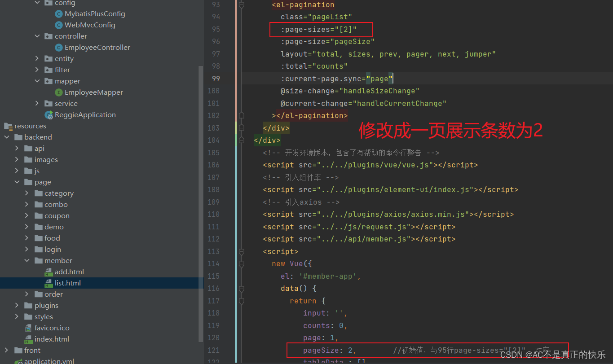Fold the data() function at line 116
Viewport: 613px width, 364px height.
click(242, 289)
